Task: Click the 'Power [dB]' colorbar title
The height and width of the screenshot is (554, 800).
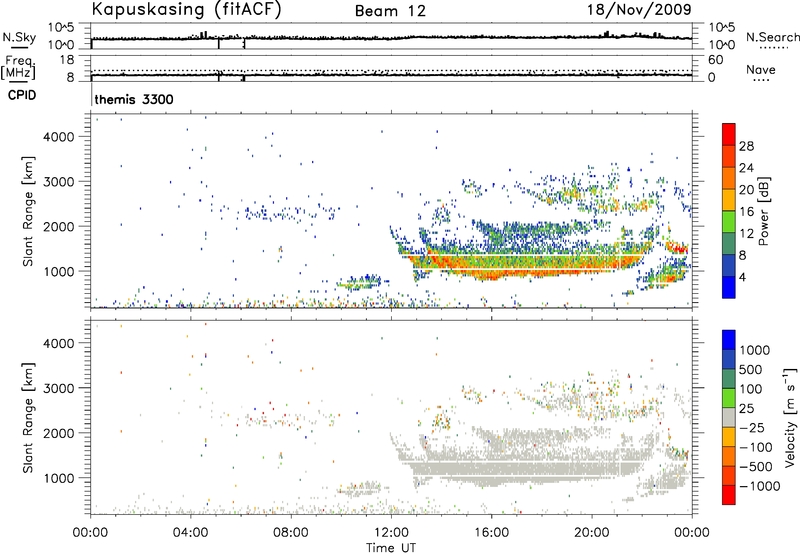Action: click(764, 211)
